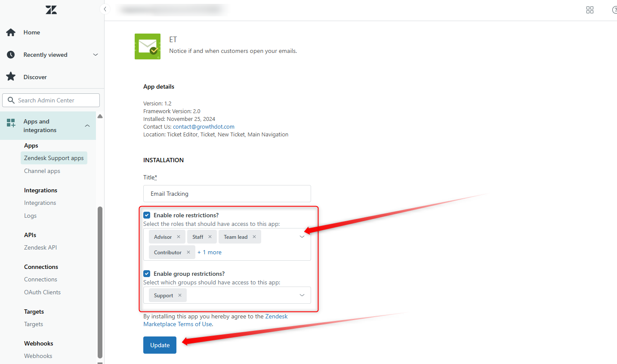Click the Recently viewed clock icon
This screenshot has width=617, height=364.
11,55
